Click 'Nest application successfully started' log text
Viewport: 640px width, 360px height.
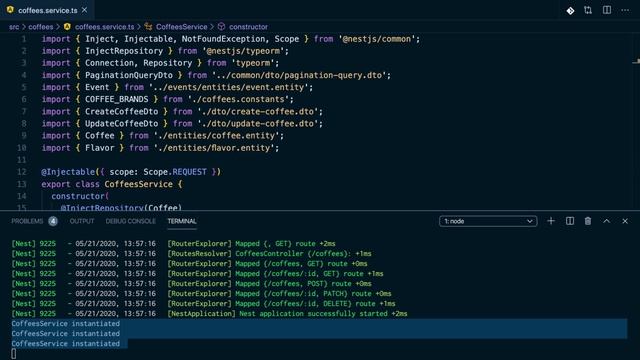coord(313,314)
